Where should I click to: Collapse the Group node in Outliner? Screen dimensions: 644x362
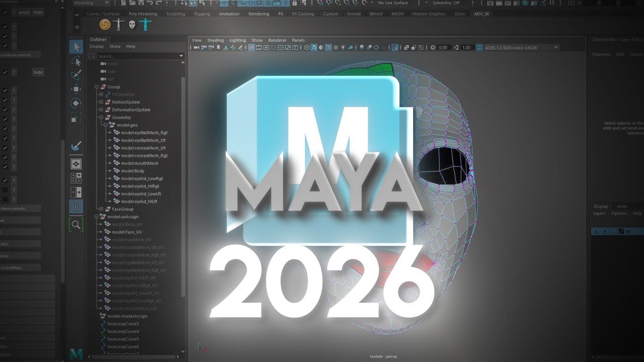click(97, 87)
